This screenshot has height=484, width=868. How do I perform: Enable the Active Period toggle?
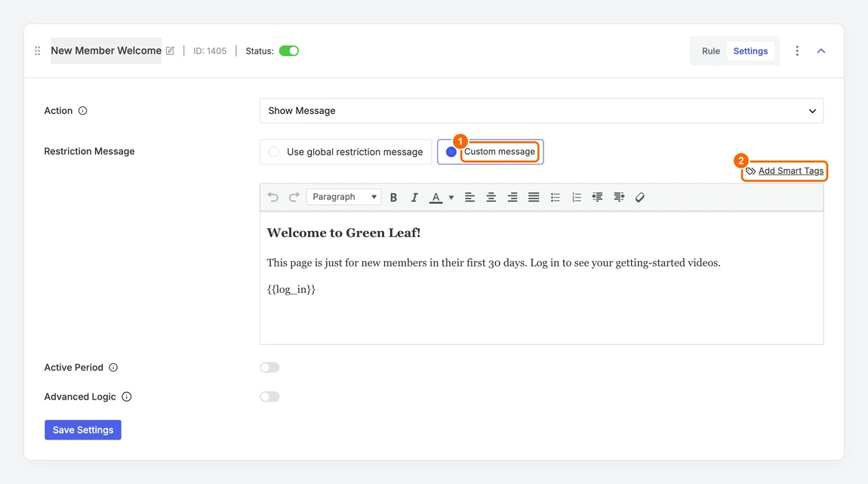(269, 368)
